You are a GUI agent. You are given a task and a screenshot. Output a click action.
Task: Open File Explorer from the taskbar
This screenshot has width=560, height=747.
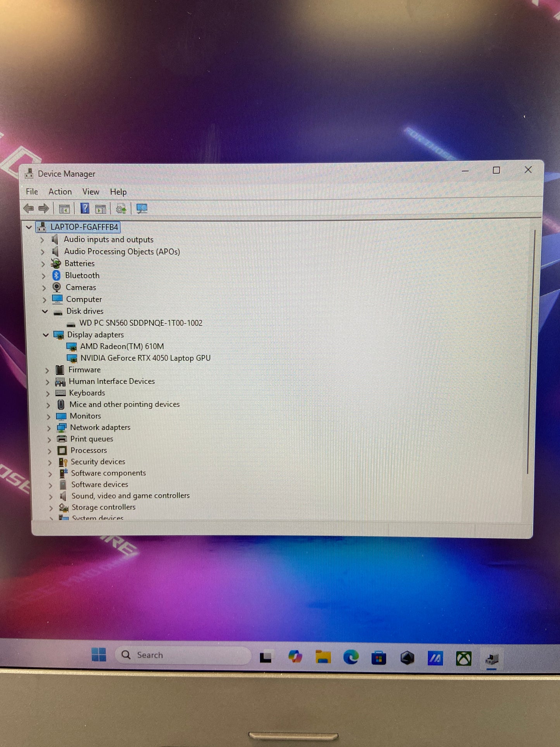pos(323,657)
